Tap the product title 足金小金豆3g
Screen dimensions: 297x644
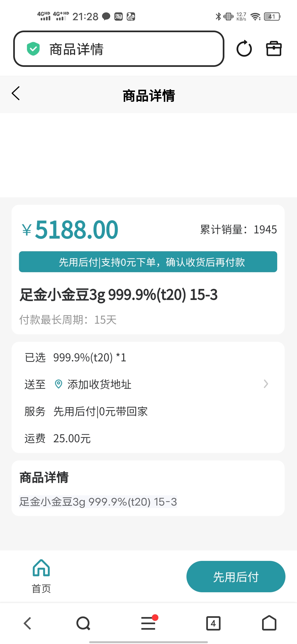pyautogui.click(x=119, y=295)
